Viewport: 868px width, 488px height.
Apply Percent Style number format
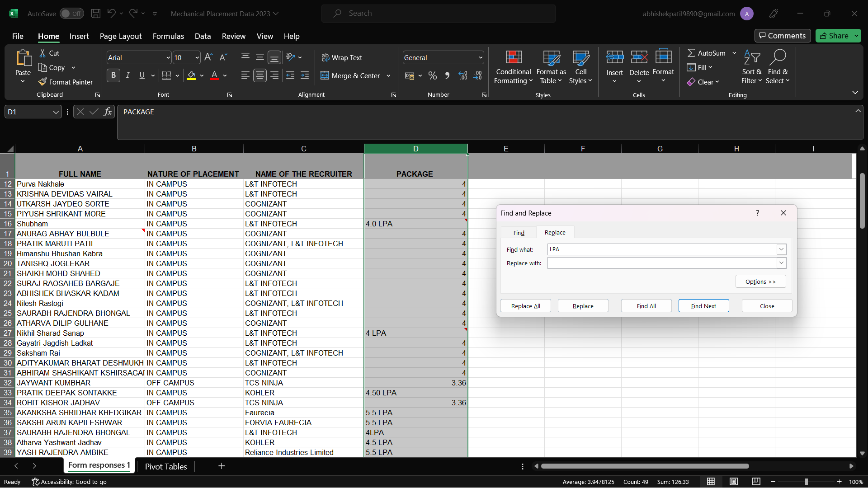pos(433,75)
